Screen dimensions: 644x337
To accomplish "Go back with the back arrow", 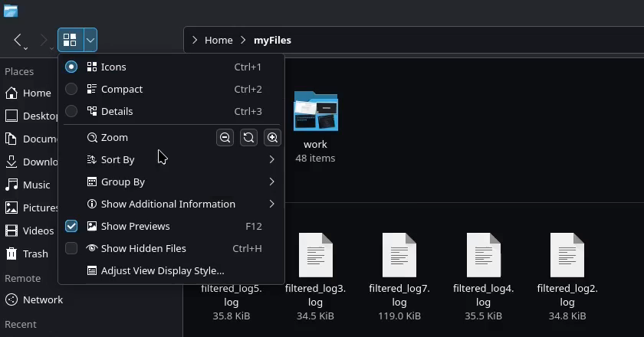I will coord(17,40).
